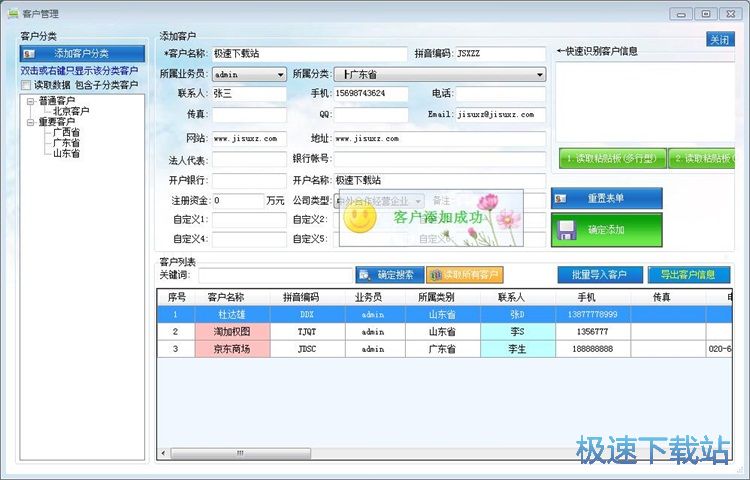750x480 pixels.
Task: Click the 客户管理 window title icon
Action: pos(13,13)
